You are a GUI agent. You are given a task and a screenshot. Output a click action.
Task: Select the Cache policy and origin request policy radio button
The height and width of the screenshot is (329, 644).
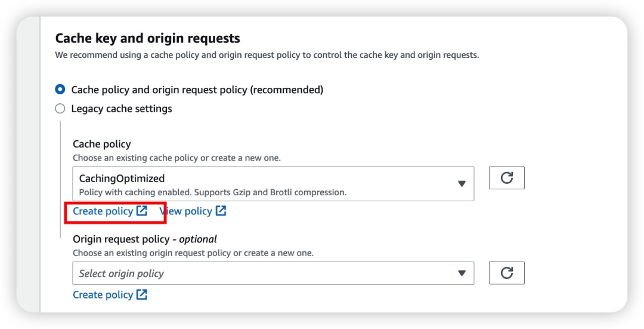(60, 90)
